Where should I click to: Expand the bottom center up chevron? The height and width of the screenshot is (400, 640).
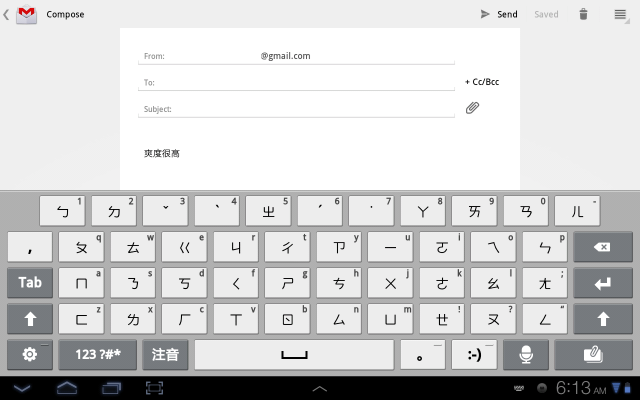click(x=320, y=389)
